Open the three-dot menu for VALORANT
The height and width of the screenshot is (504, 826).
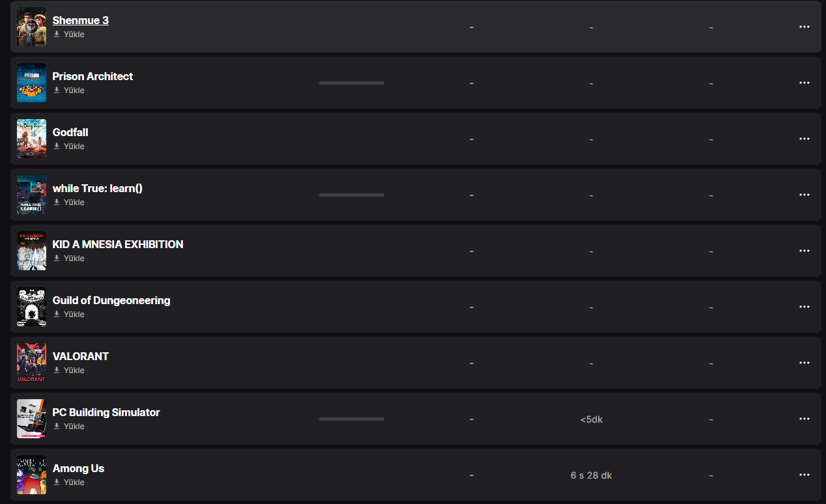(804, 363)
